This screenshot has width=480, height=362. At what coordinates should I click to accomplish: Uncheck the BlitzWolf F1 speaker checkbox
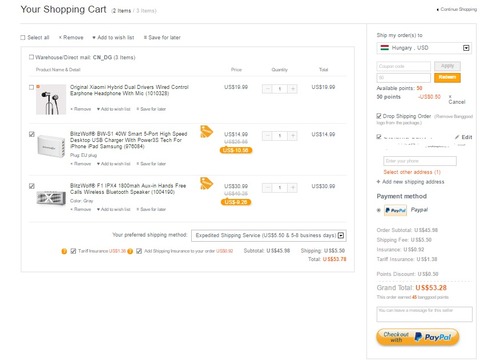coord(32,186)
